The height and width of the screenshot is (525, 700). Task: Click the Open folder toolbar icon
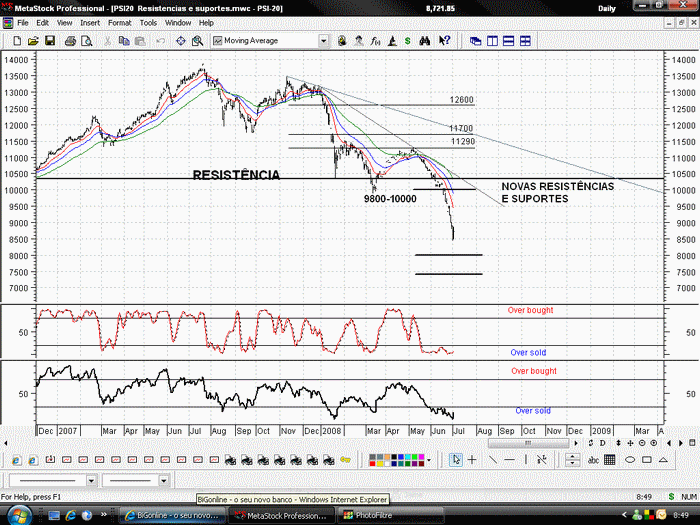(x=33, y=41)
